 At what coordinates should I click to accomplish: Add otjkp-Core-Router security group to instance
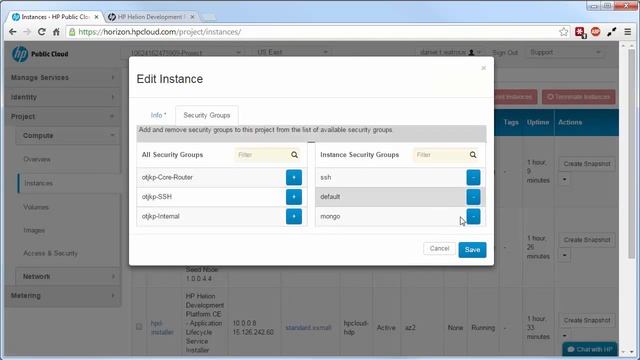pos(294,178)
